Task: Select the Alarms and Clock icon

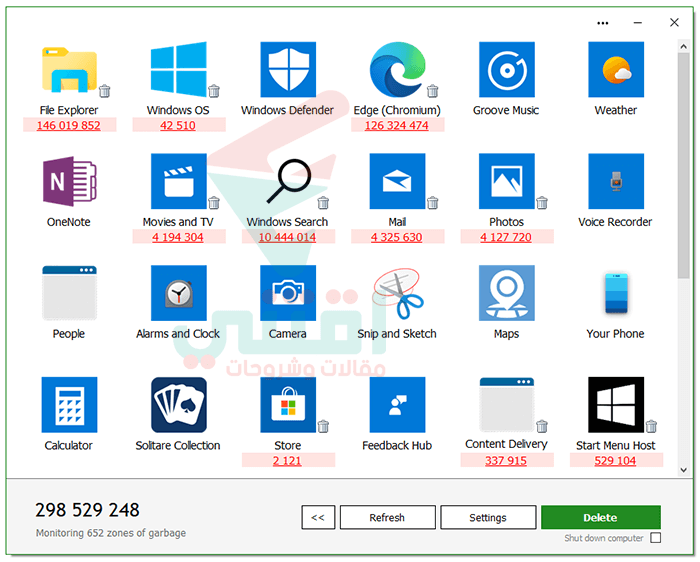Action: (x=179, y=293)
